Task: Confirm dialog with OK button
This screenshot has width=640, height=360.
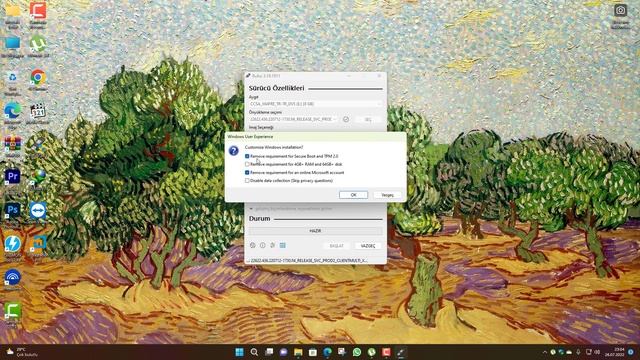Action: tap(353, 195)
